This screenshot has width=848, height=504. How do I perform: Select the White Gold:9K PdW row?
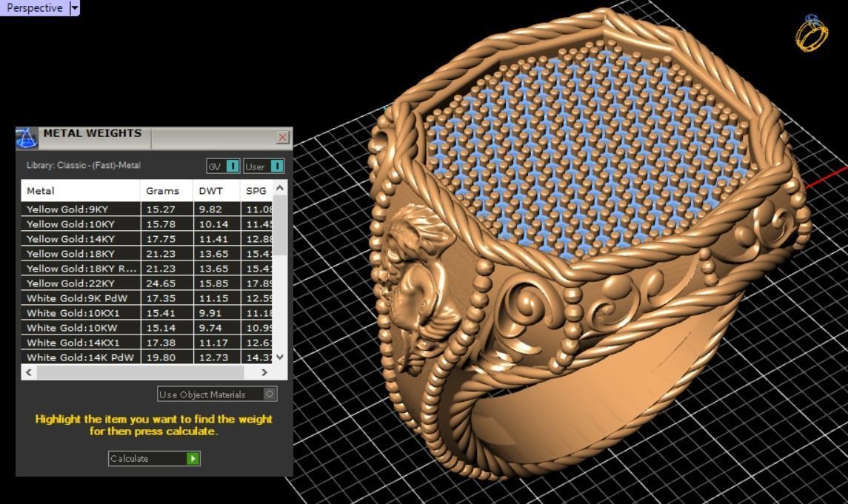147,298
